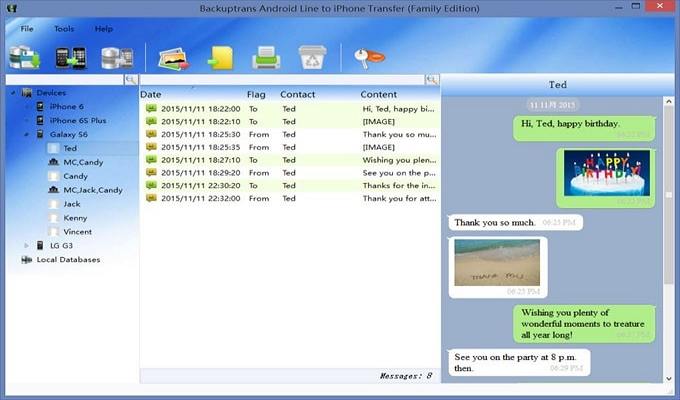The height and width of the screenshot is (400, 680).
Task: Click the key registration icon
Action: coord(367,56)
